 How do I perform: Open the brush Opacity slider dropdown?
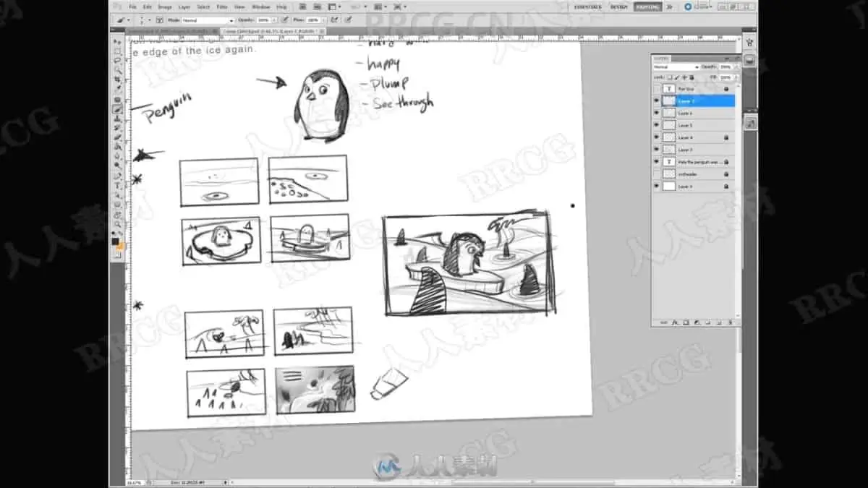tap(274, 20)
